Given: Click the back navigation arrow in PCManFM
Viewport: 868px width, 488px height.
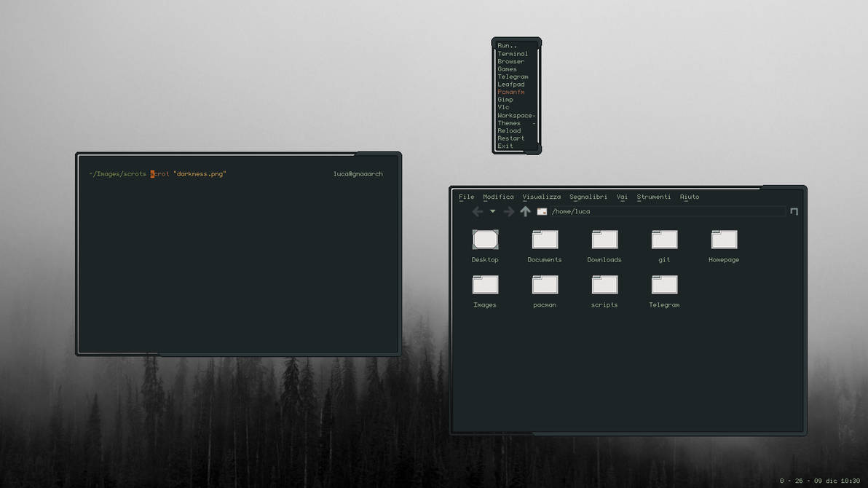Looking at the screenshot, I should click(476, 211).
